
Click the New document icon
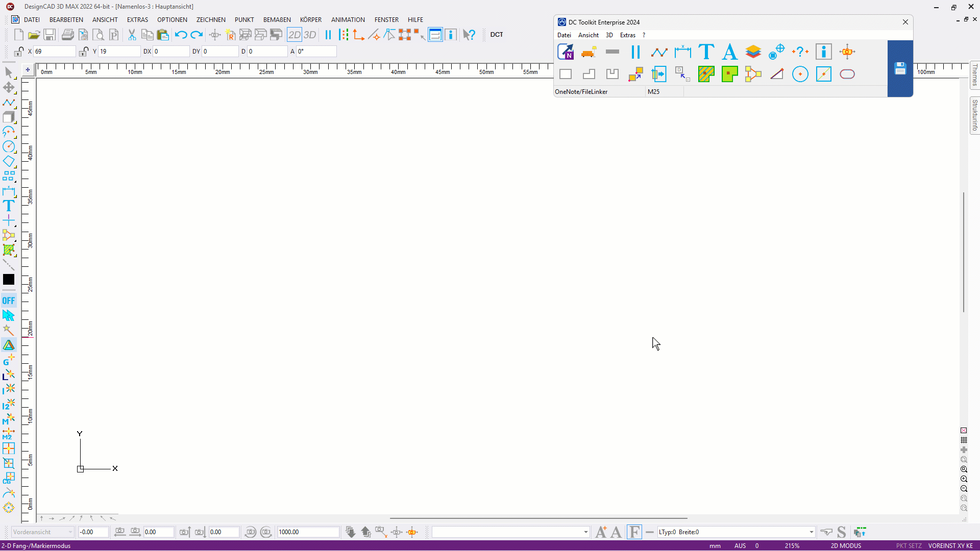click(19, 35)
